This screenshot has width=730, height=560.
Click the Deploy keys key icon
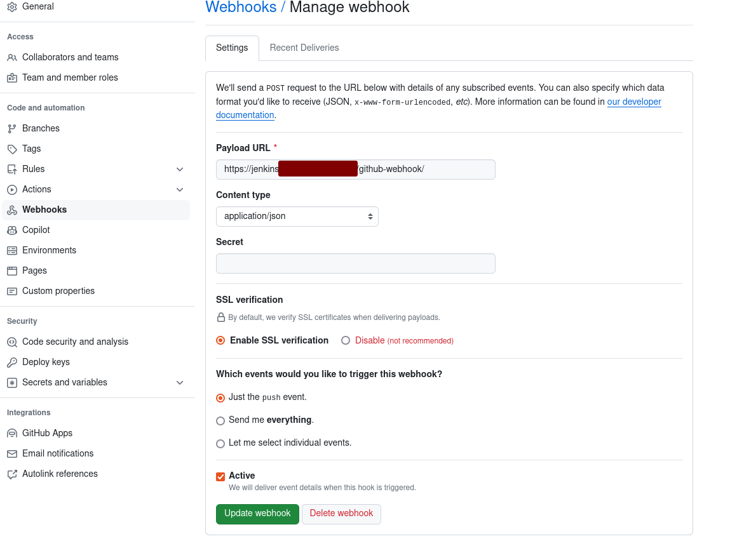click(12, 362)
